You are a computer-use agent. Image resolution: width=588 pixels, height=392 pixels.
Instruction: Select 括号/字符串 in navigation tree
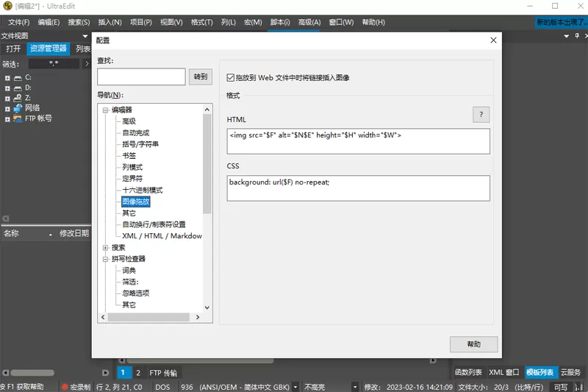pos(140,144)
